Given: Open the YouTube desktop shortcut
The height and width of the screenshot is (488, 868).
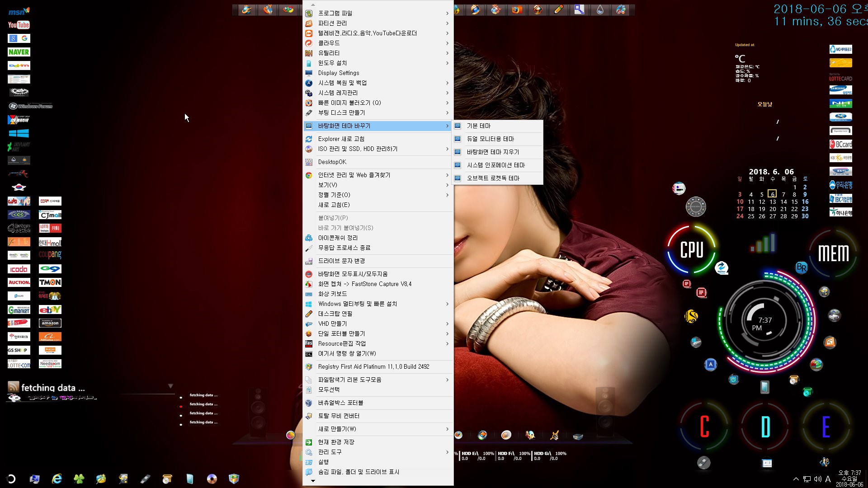Looking at the screenshot, I should point(19,25).
